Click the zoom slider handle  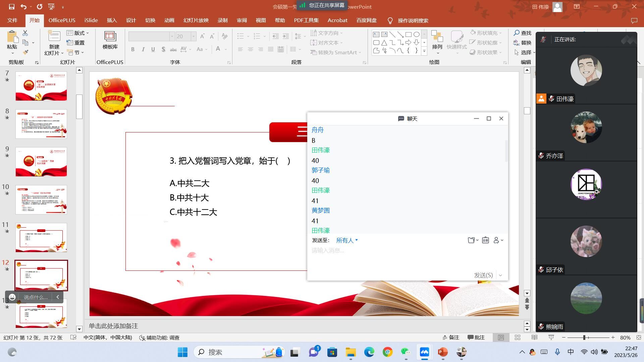tap(584, 338)
